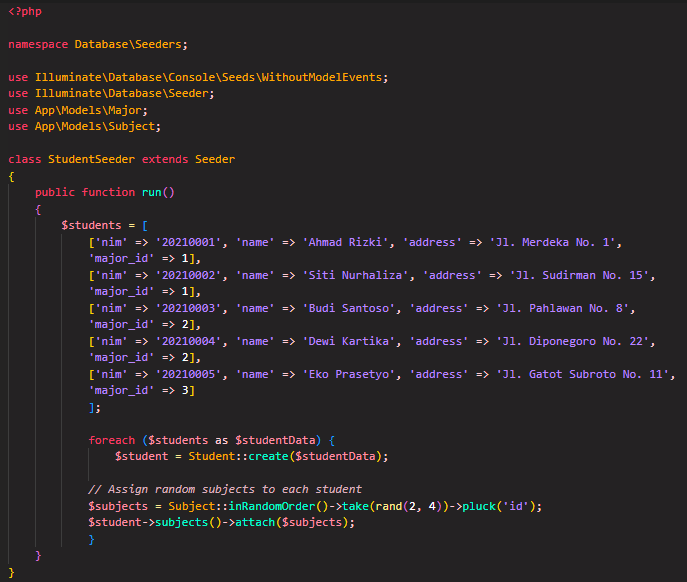Click the nim value '20210003'

pyautogui.click(x=188, y=308)
